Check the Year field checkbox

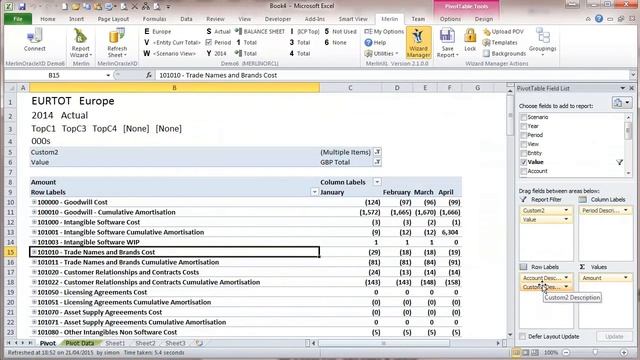[x=524, y=126]
